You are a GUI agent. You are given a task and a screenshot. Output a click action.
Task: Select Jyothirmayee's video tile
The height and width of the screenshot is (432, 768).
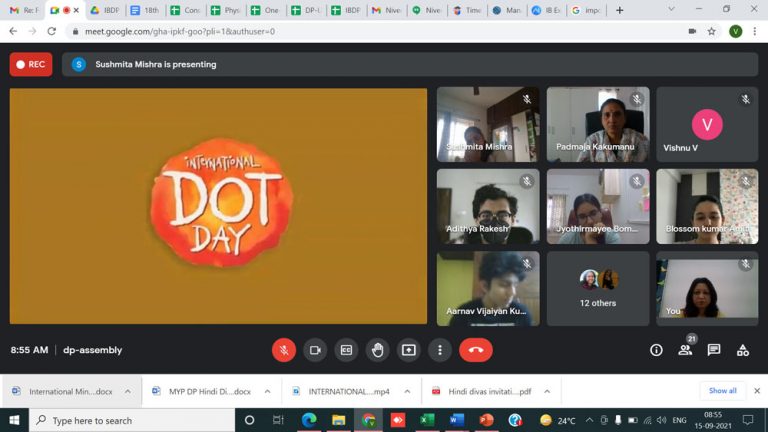coord(598,206)
